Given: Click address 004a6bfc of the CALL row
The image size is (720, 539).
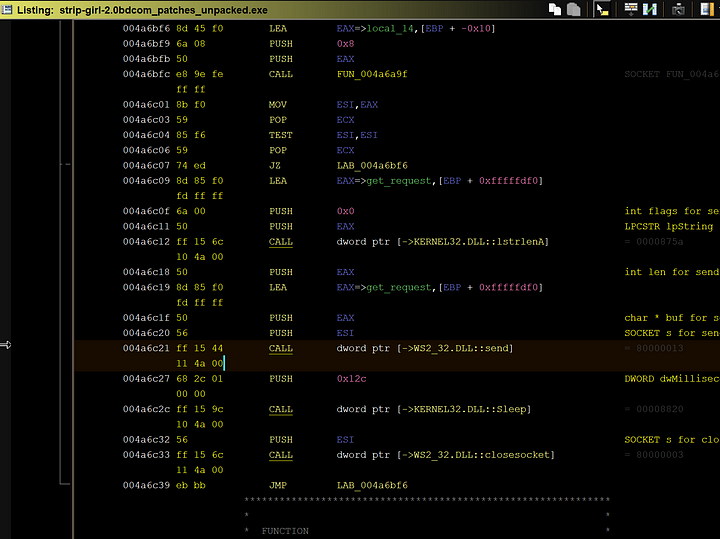Looking at the screenshot, I should [x=146, y=74].
